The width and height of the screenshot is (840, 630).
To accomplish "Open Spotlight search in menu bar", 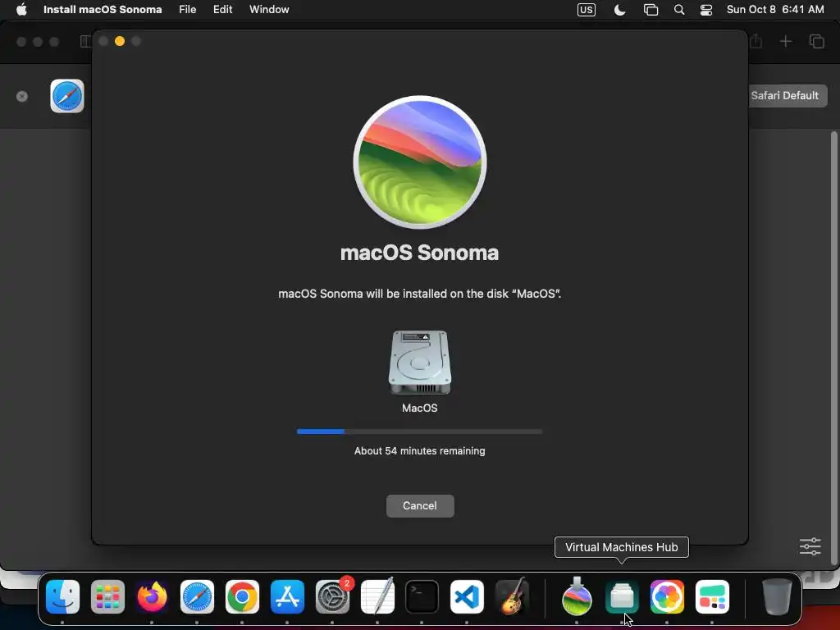I will point(678,10).
